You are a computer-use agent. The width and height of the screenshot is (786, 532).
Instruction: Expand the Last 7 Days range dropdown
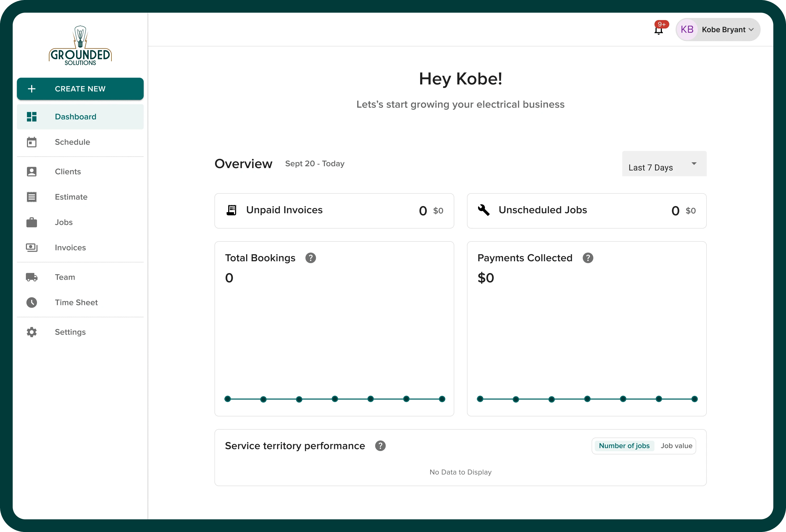[x=664, y=164]
